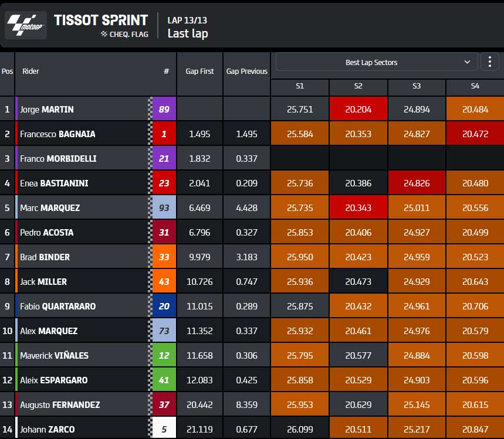Click Bagnaia's red number 1 badge
This screenshot has width=504, height=439.
click(x=164, y=134)
